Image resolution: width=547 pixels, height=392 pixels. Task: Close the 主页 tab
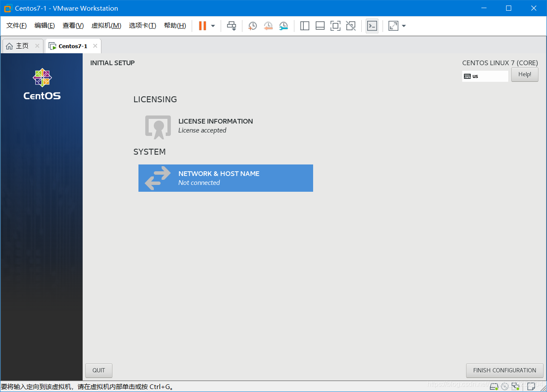(37, 46)
